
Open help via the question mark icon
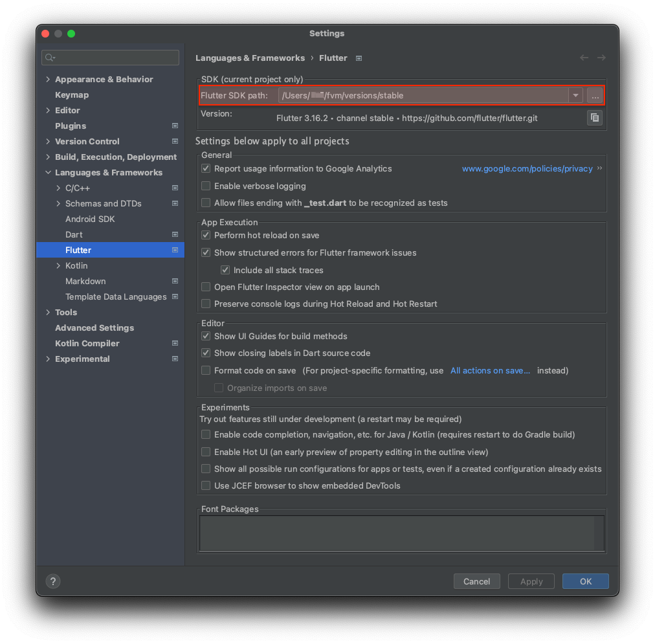52,581
